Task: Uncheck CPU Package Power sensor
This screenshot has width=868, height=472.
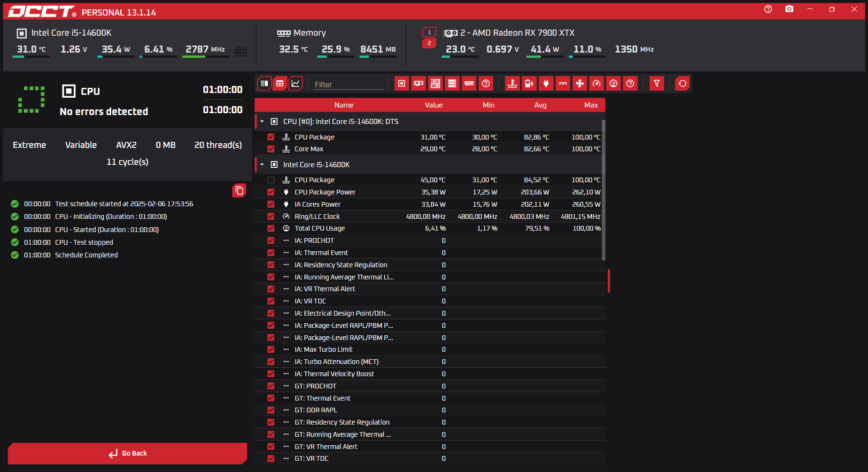Action: pyautogui.click(x=271, y=192)
